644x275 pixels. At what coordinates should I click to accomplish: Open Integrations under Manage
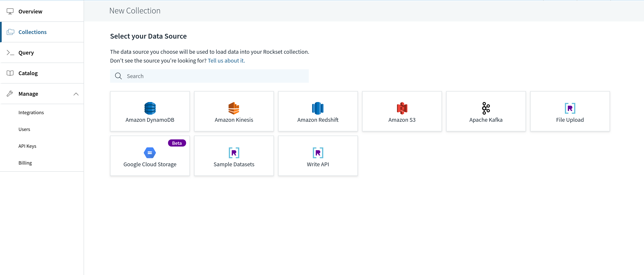[31, 112]
